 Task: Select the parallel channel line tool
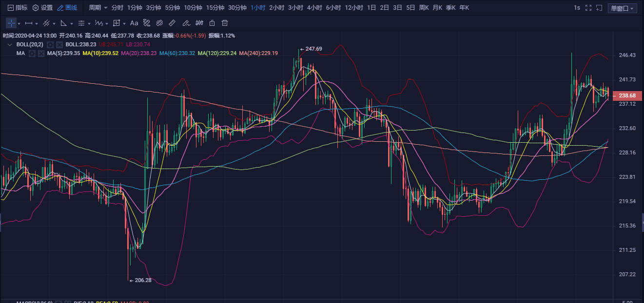pos(46,23)
